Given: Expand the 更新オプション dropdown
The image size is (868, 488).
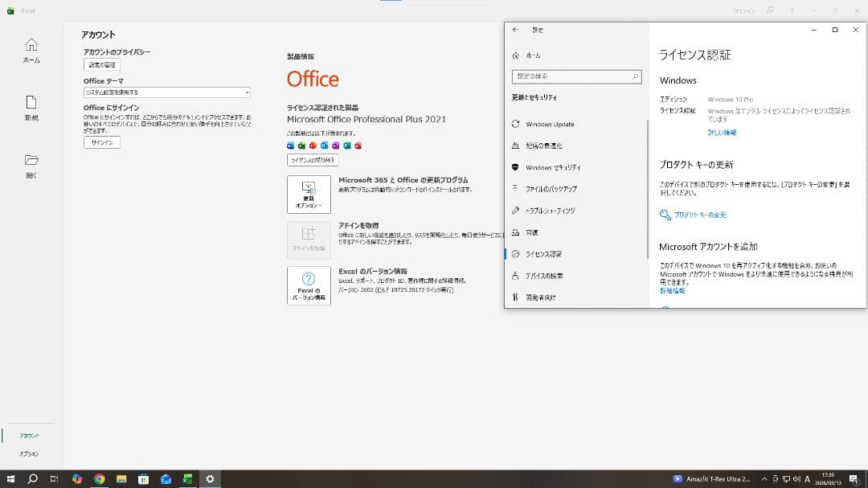Looking at the screenshot, I should coord(309,194).
